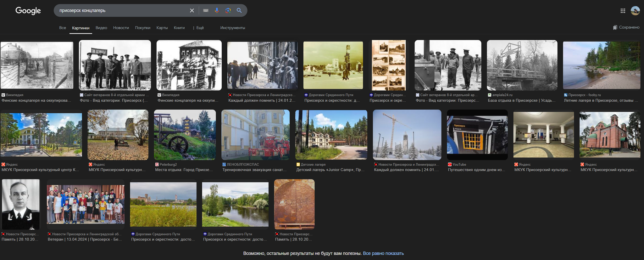Open the red fire truck thumbnail
Image resolution: width=644 pixels, height=260 pixels.
[255, 135]
